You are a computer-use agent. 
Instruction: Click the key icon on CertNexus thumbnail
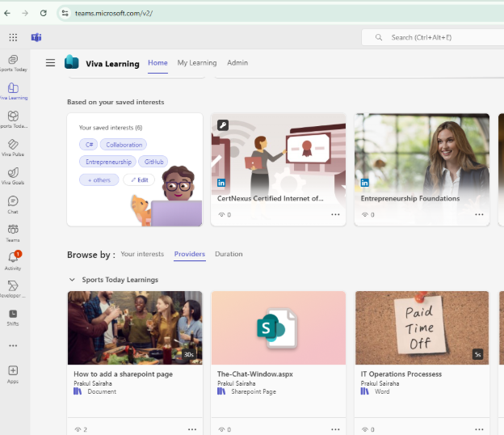point(223,125)
